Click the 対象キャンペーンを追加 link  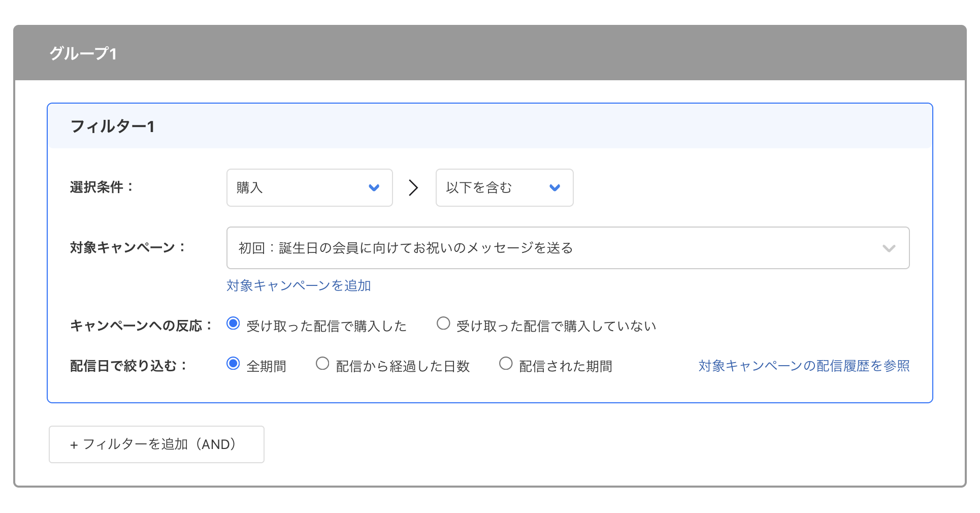click(298, 285)
